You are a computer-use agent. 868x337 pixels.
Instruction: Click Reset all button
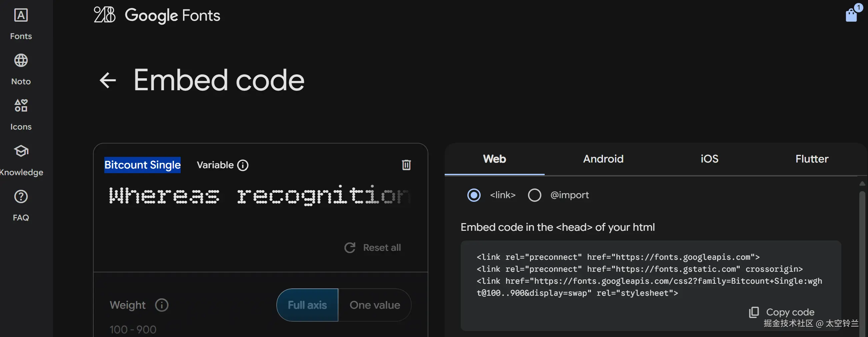[373, 248]
